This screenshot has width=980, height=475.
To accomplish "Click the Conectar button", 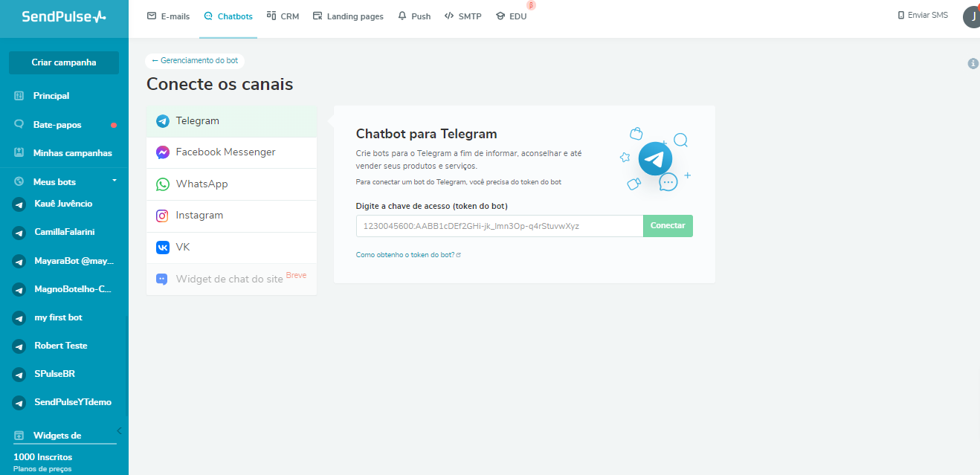I will pos(668,226).
